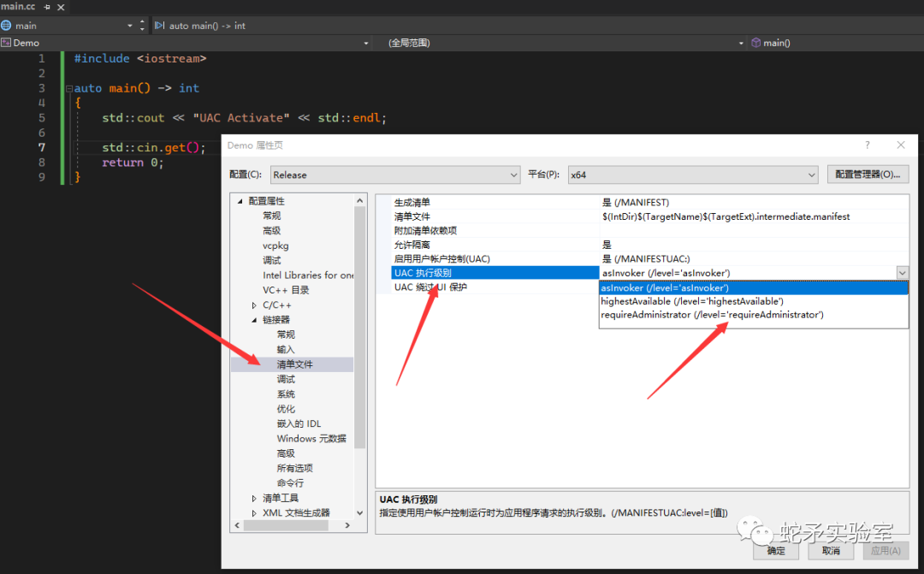924x574 pixels.
Task: Pin the main.cc editor tab
Action: click(47, 7)
